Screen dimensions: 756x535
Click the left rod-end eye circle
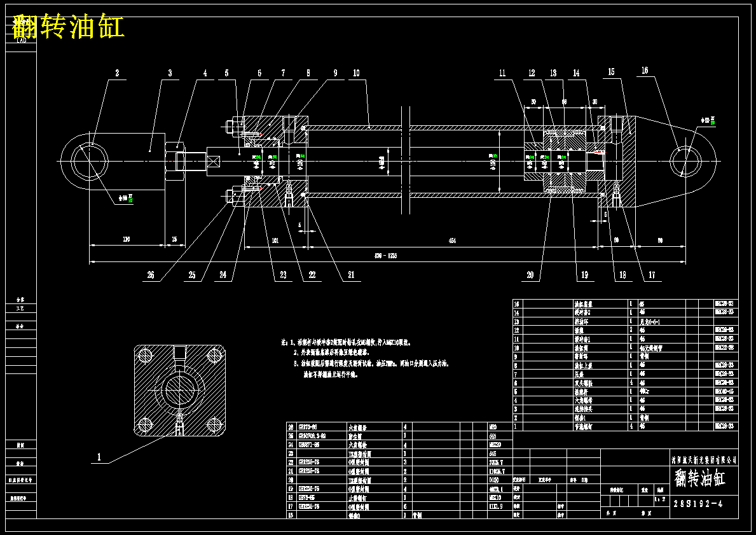(x=90, y=161)
